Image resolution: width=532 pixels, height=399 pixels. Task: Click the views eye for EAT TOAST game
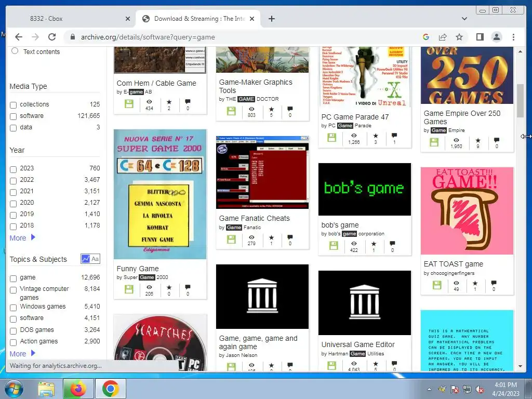pyautogui.click(x=456, y=283)
